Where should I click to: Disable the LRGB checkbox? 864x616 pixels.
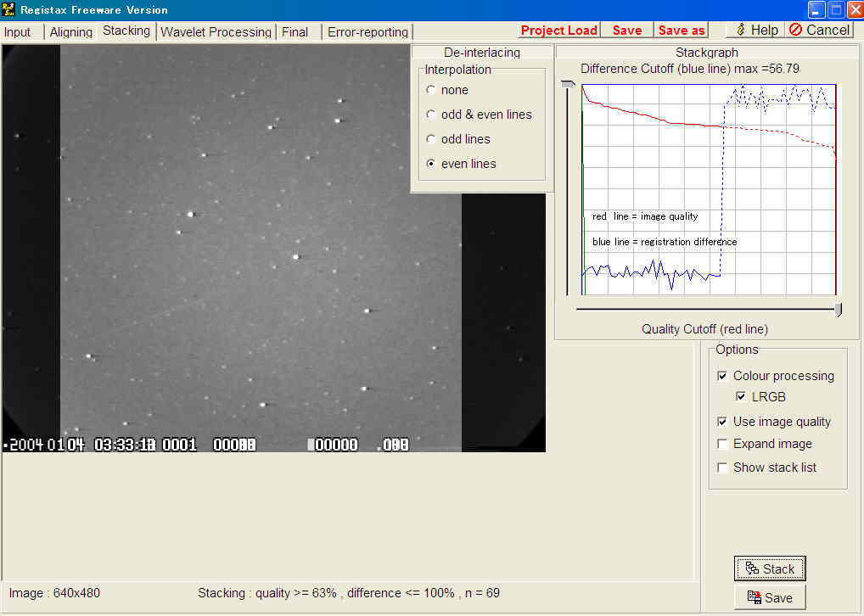741,396
